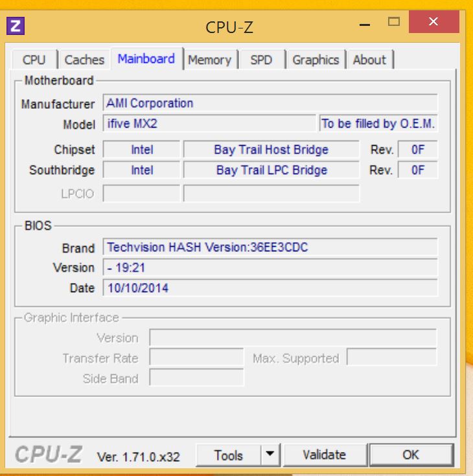Click the Southbridge Rev. value 0F

pos(418,170)
